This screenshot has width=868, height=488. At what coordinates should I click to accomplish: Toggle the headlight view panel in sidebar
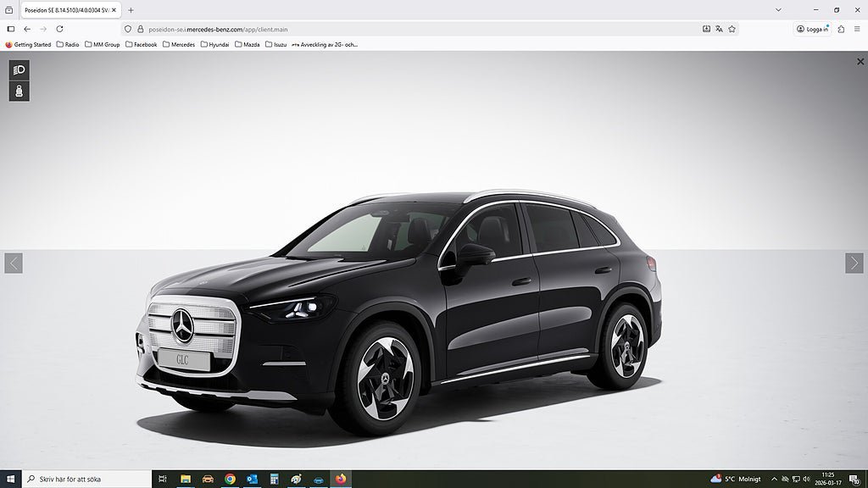click(17, 70)
